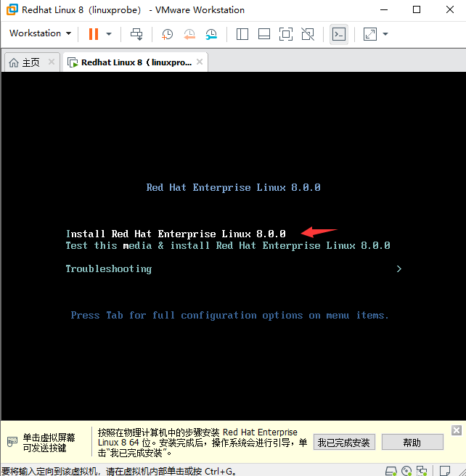Minimize the VMware Workstation window
Viewport: 466px width, 476px height.
click(384, 9)
